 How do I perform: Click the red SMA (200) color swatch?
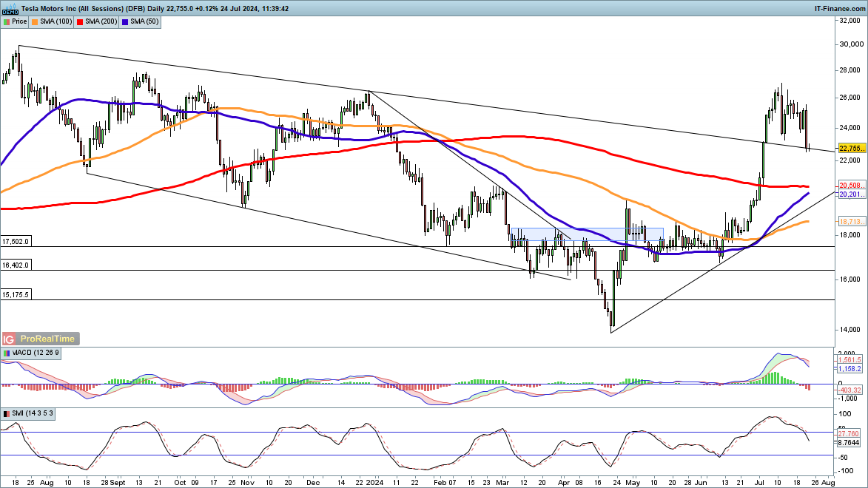80,21
